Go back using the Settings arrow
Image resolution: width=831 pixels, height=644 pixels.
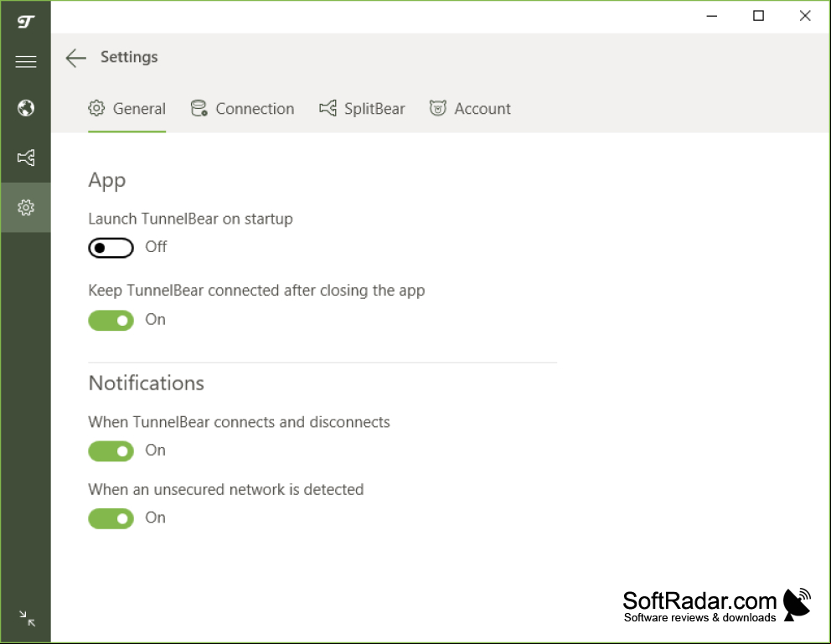(75, 58)
